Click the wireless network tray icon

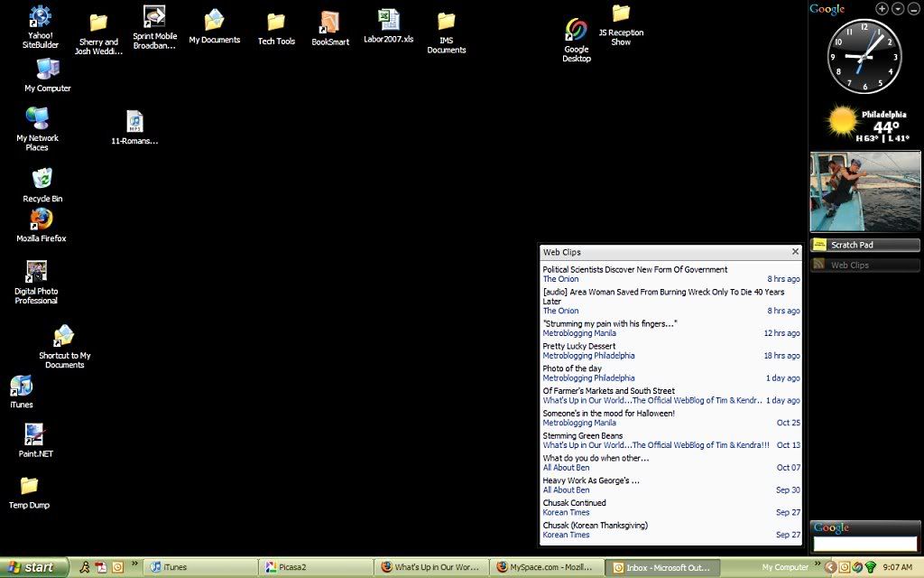871,567
